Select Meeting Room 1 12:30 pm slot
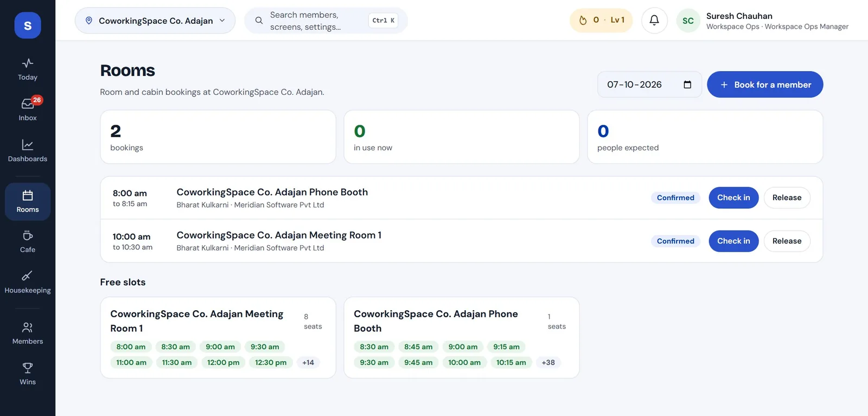The image size is (868, 416). pyautogui.click(x=271, y=363)
